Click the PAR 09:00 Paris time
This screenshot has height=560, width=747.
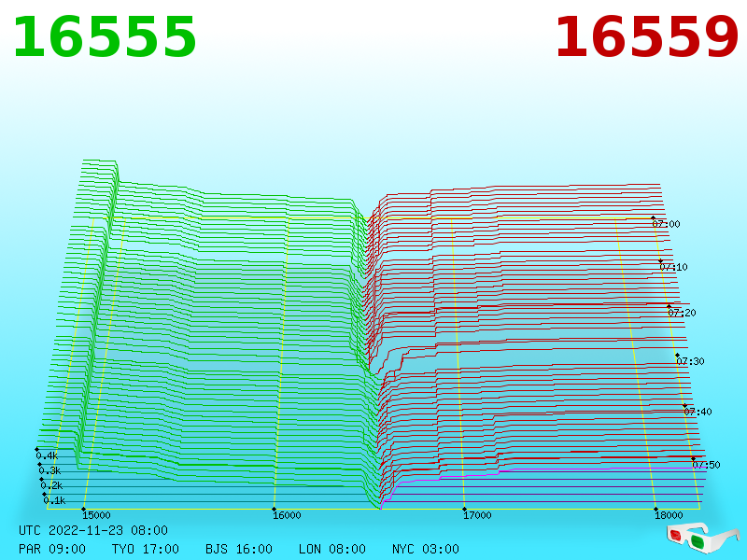[x=52, y=549]
